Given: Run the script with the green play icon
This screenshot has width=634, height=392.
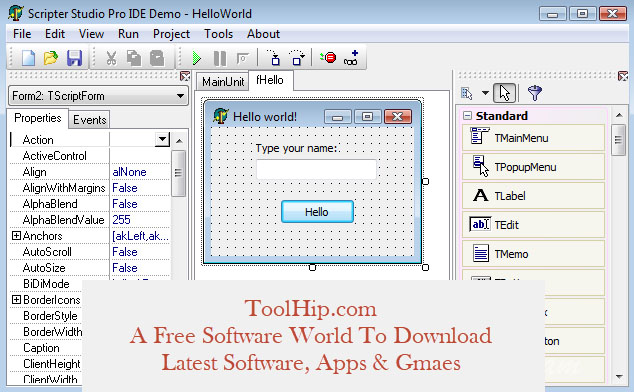Looking at the screenshot, I should tap(197, 58).
